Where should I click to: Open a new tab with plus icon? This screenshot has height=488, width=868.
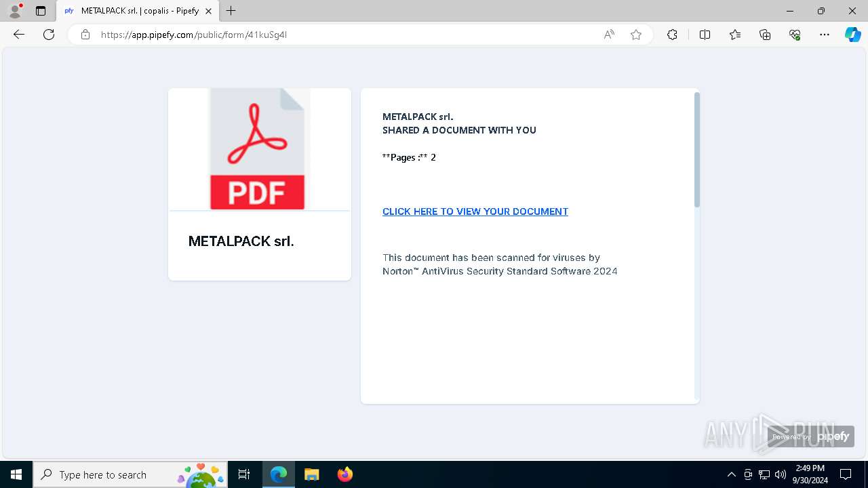click(231, 11)
